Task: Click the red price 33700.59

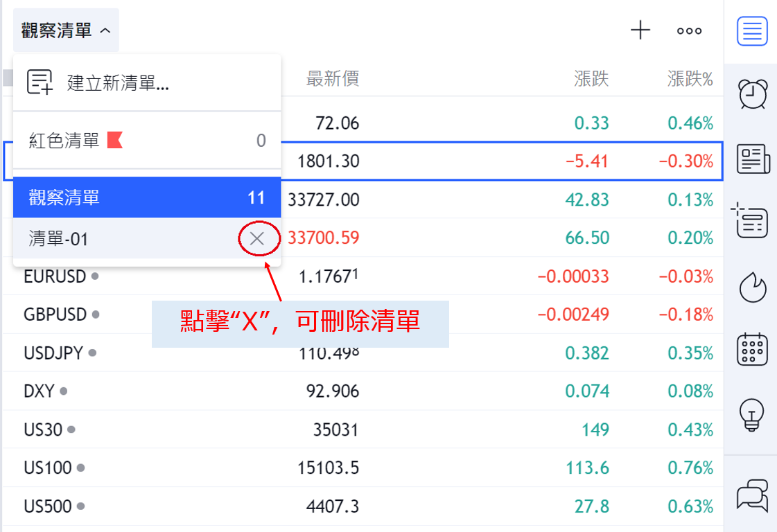Action: click(324, 238)
